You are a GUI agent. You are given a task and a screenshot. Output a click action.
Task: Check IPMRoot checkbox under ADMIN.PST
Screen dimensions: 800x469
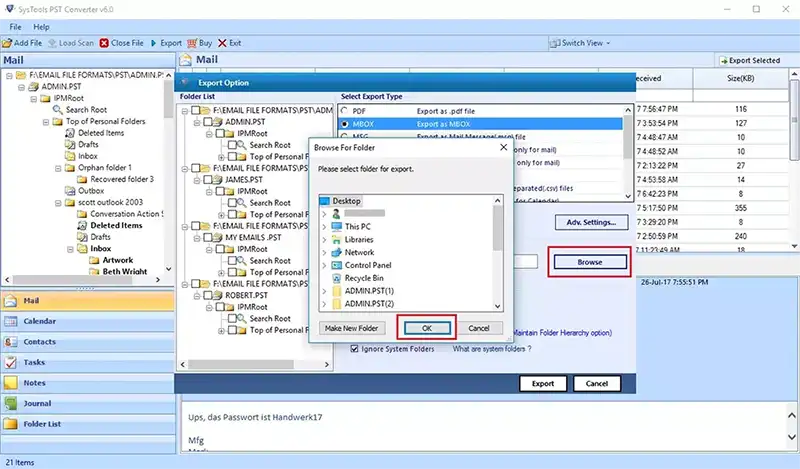220,133
